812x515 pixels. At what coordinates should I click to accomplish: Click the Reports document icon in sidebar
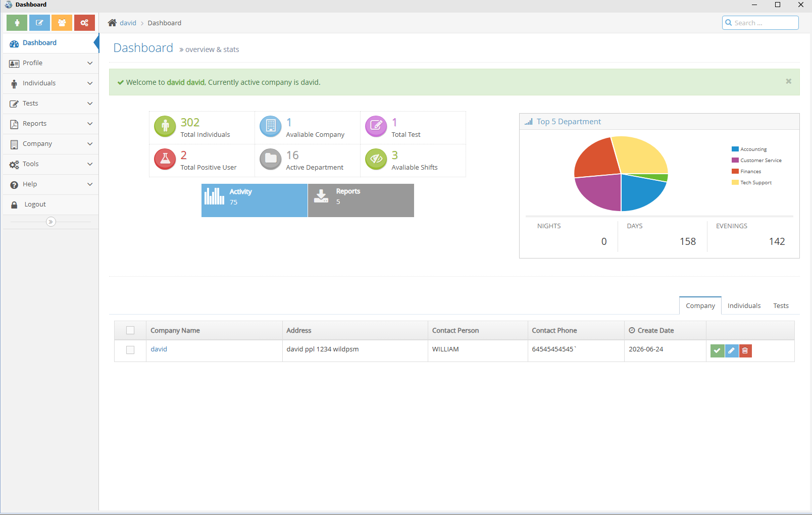pyautogui.click(x=14, y=124)
